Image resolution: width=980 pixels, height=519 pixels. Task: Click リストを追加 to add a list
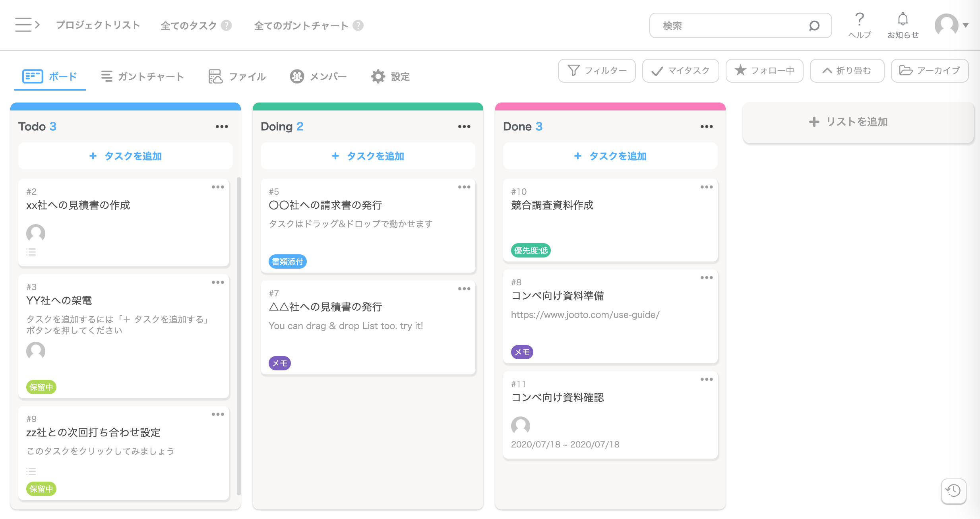pyautogui.click(x=858, y=122)
